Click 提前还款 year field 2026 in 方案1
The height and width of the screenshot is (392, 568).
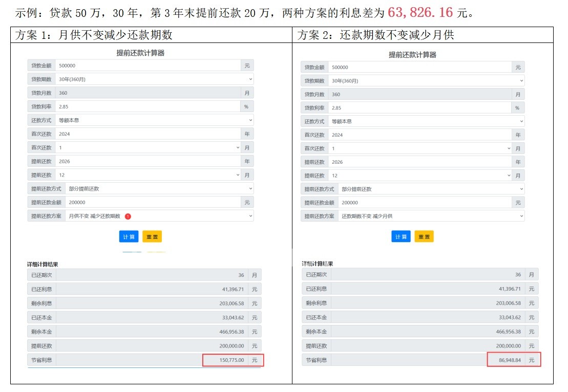pos(148,161)
